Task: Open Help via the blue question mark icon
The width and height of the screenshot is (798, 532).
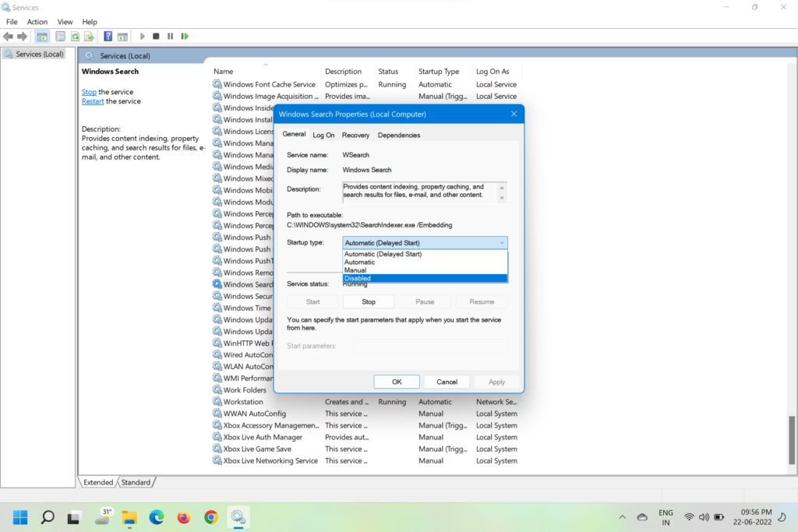Action: [108, 37]
